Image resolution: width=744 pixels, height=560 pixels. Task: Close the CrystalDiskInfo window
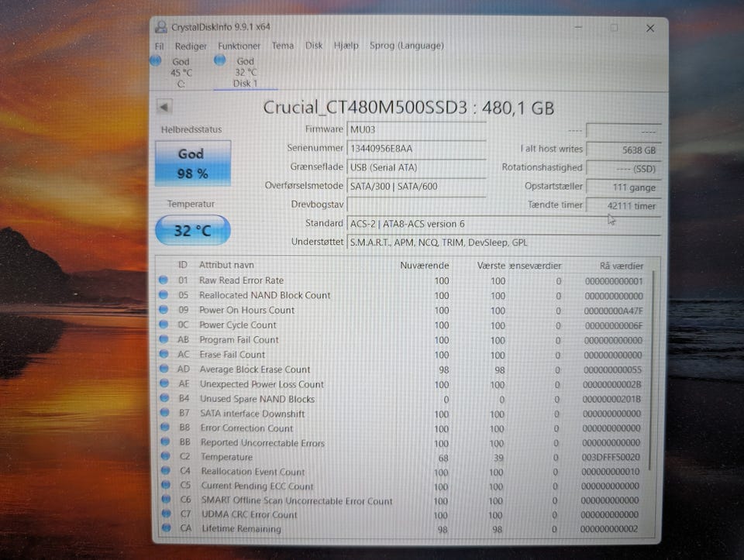650,29
